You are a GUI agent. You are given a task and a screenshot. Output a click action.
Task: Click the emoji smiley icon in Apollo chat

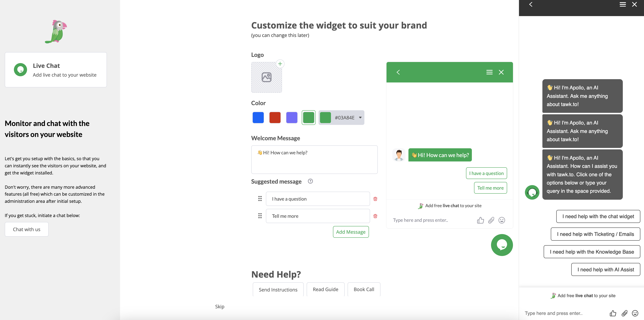635,313
